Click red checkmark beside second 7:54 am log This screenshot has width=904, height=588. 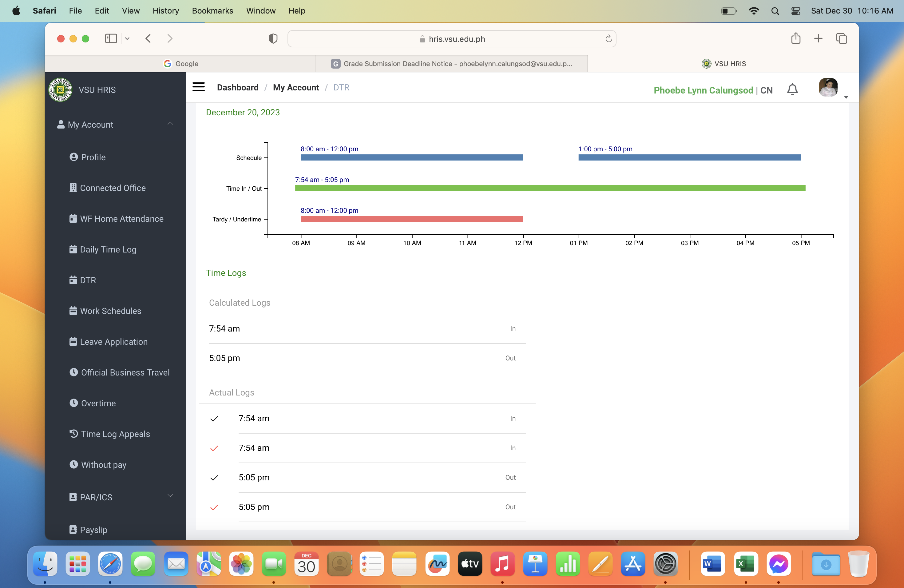214,448
